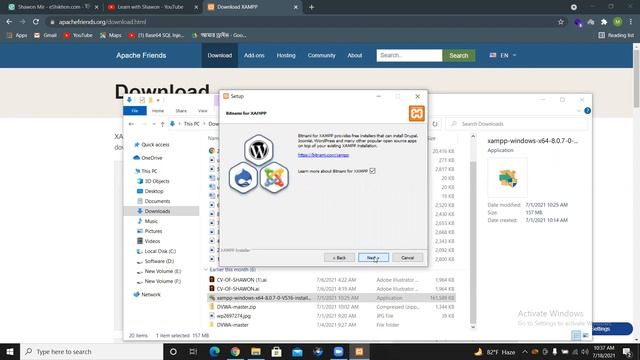Click Next in the XAMPP Setup dialog

pos(373,258)
